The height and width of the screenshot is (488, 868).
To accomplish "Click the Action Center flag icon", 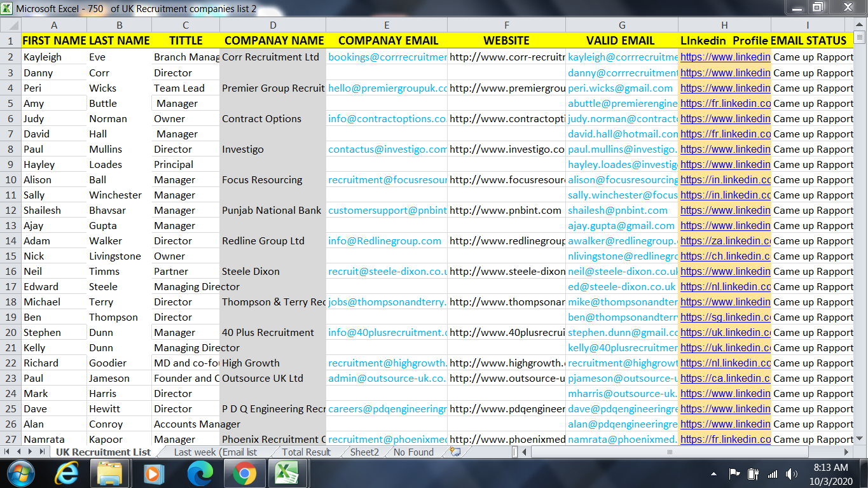I will click(x=734, y=473).
